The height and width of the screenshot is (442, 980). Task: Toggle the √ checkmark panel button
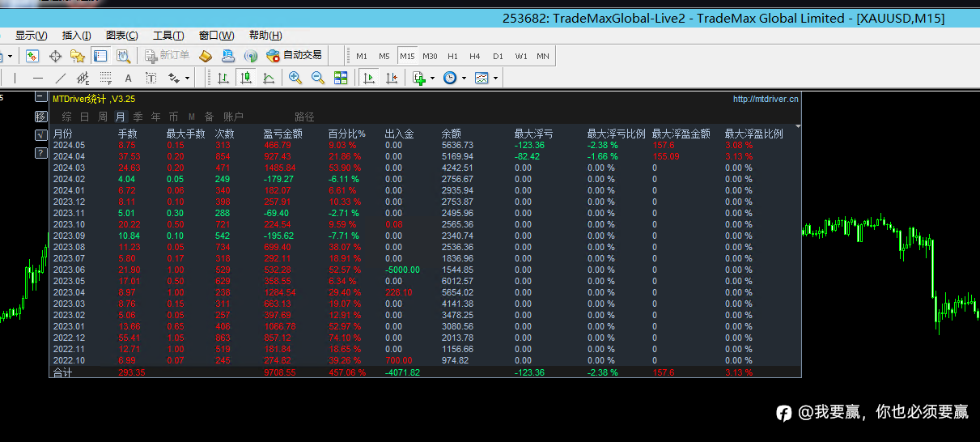(x=41, y=134)
